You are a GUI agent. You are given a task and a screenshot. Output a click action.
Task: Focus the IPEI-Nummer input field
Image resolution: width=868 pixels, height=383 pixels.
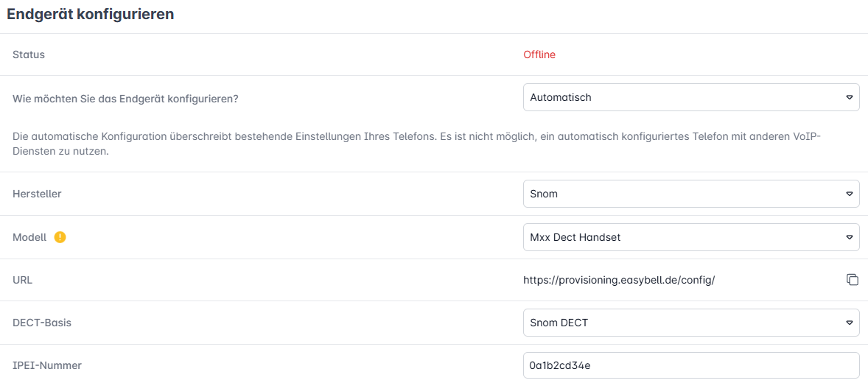coord(690,365)
